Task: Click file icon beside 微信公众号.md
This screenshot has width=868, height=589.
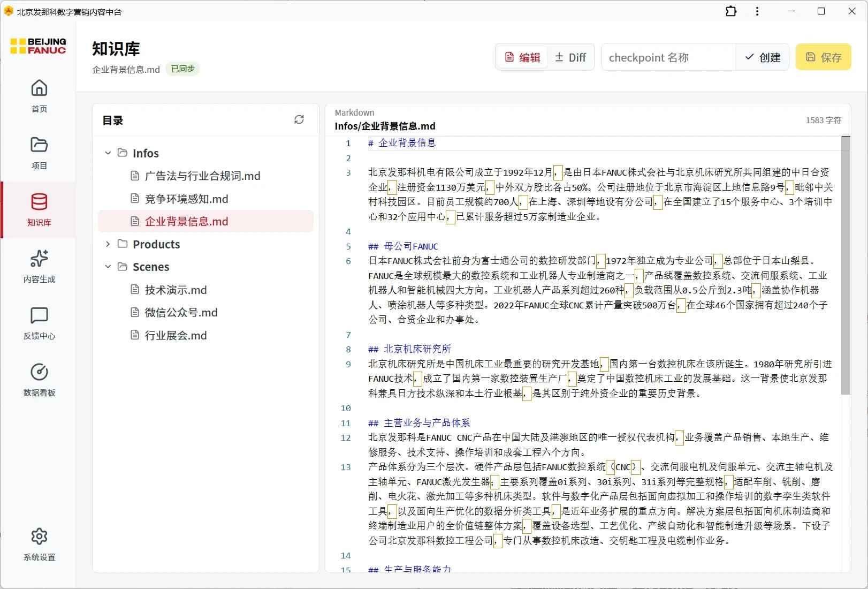Action: point(135,312)
